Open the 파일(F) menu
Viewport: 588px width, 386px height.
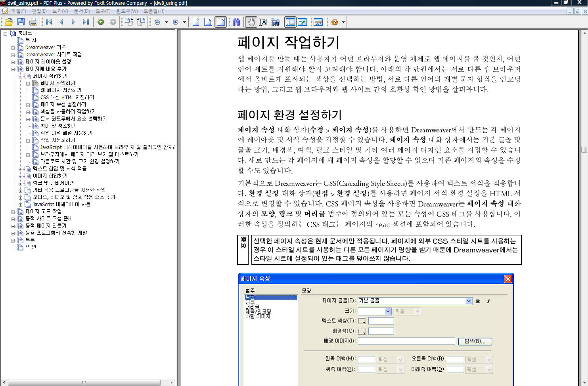point(18,11)
